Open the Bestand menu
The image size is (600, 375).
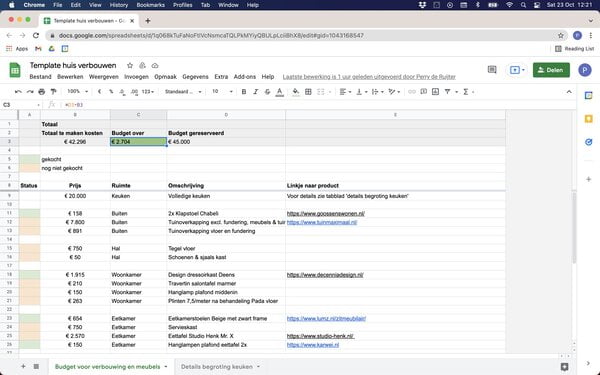40,77
